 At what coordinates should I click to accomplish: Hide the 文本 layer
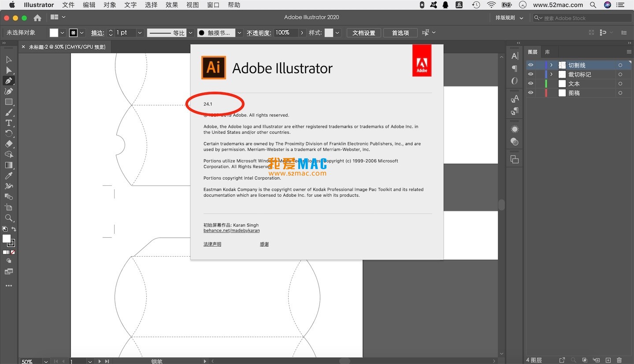pos(530,83)
